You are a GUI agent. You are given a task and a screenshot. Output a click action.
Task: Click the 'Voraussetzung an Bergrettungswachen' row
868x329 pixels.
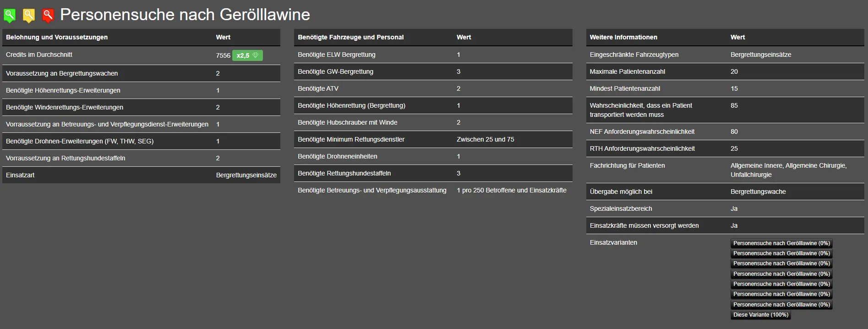[62, 73]
